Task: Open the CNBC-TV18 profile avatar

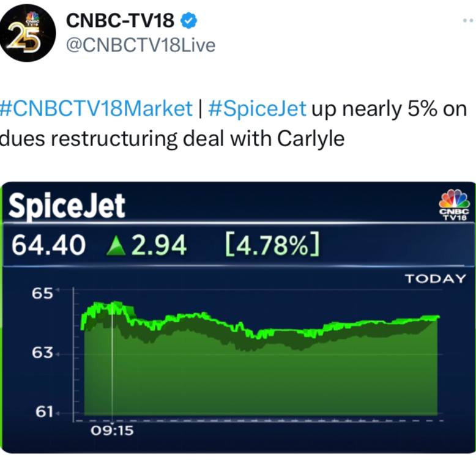Action: tap(28, 33)
